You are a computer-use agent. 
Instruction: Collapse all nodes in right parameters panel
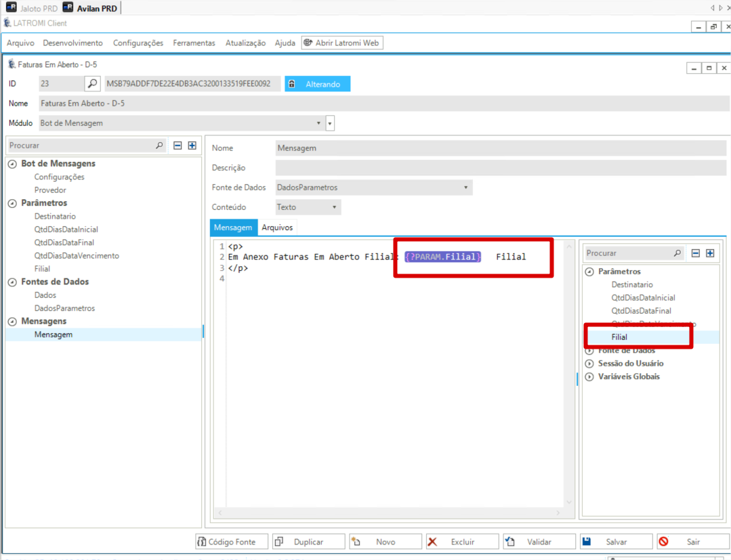pos(695,253)
